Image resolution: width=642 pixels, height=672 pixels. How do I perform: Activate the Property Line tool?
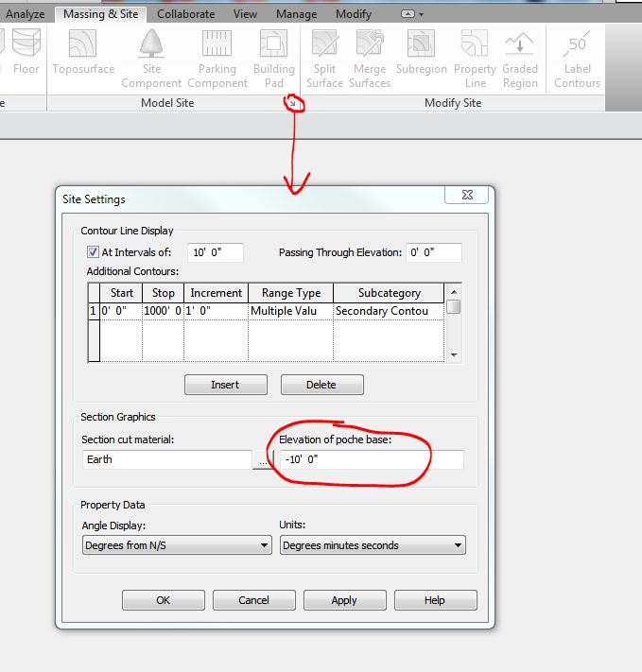pos(475,59)
